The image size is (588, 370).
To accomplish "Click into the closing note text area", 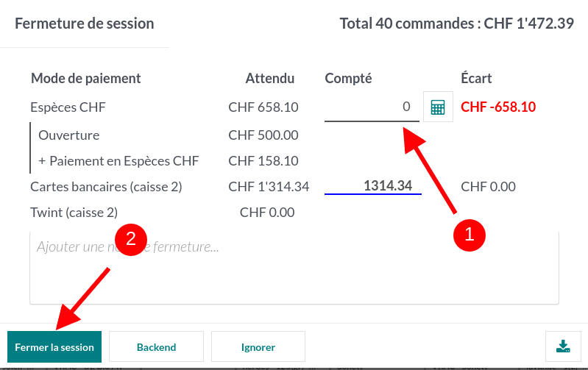I will [x=294, y=274].
